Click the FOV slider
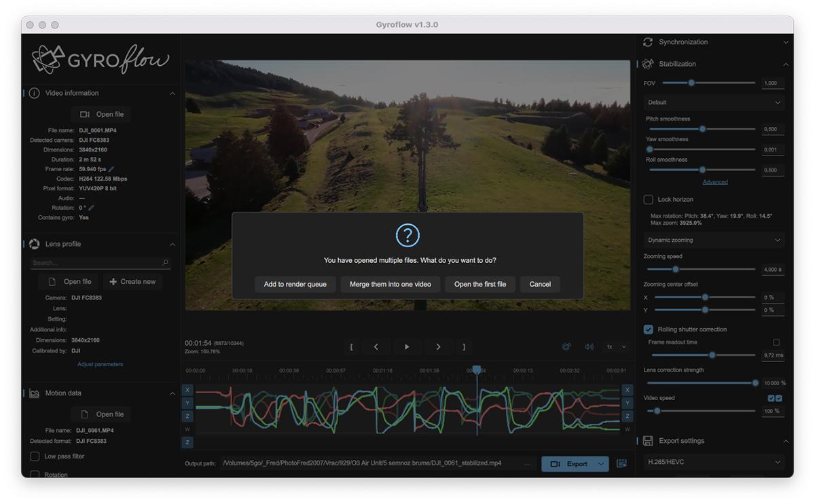815x504 pixels. [x=708, y=83]
